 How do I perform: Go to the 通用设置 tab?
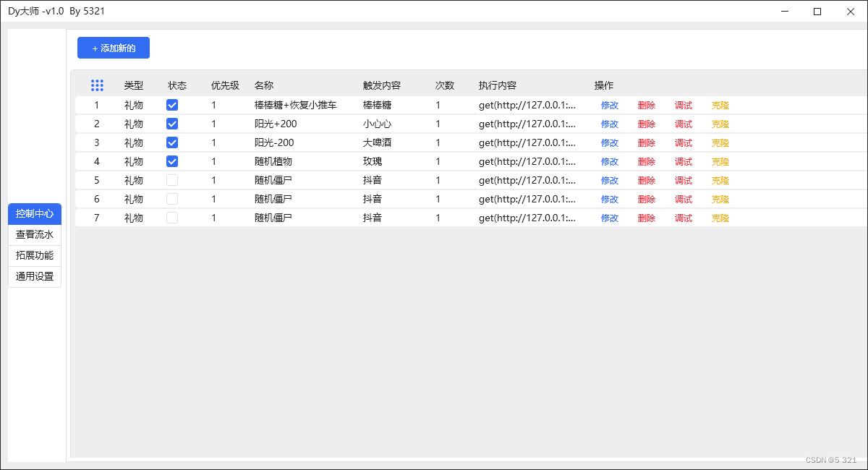(35, 276)
